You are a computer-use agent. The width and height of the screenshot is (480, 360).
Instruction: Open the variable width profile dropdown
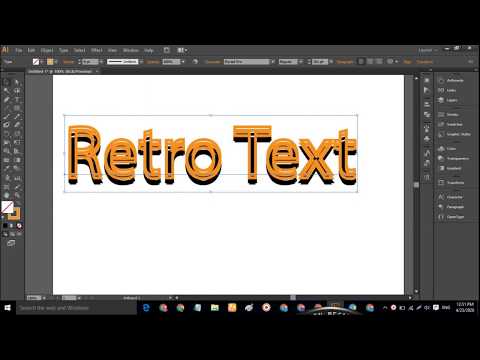click(141, 62)
